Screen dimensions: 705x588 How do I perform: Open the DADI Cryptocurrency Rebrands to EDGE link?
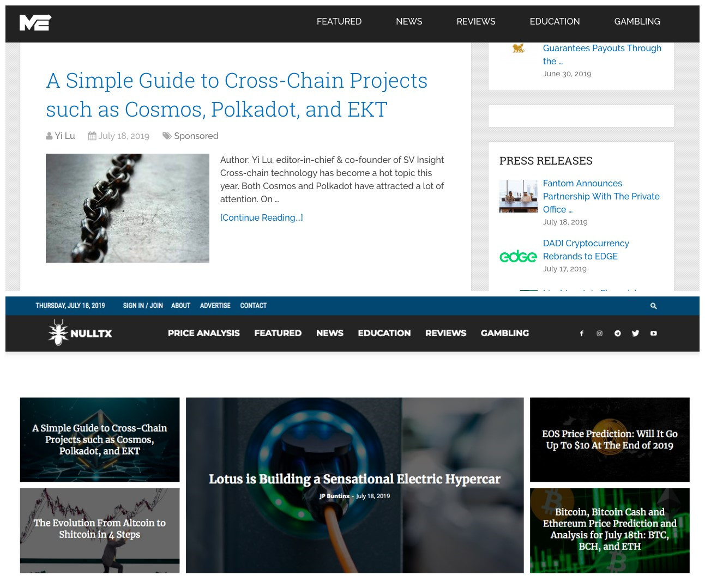coord(586,250)
